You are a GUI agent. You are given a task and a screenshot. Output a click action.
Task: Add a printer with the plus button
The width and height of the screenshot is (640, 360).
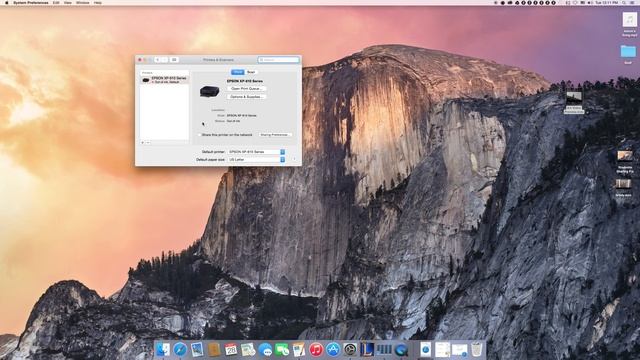coord(142,143)
